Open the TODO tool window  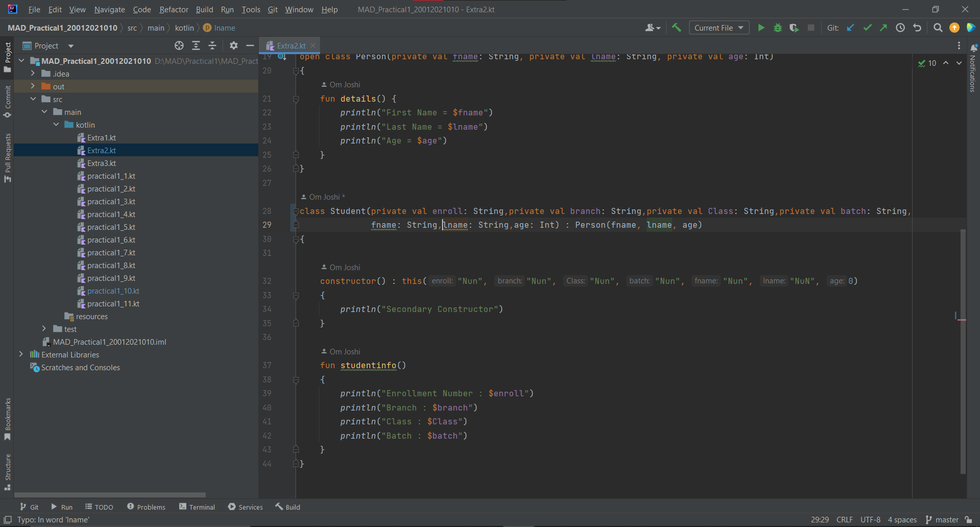(x=99, y=507)
